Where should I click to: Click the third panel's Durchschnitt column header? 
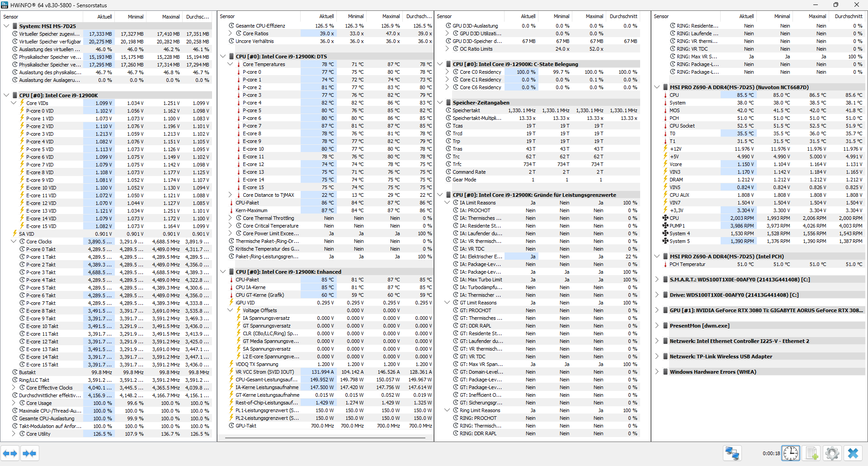[x=623, y=16]
